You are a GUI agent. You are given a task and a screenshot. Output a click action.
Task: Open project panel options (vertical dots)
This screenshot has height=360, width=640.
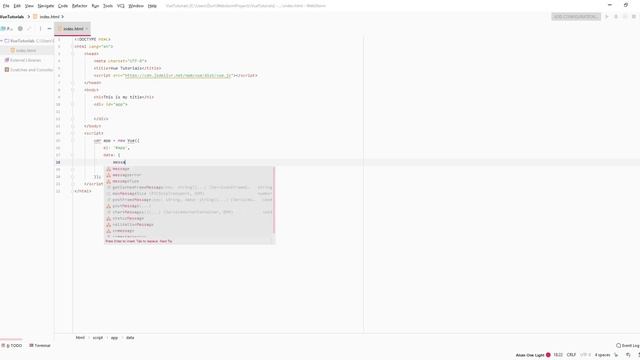[x=40, y=29]
